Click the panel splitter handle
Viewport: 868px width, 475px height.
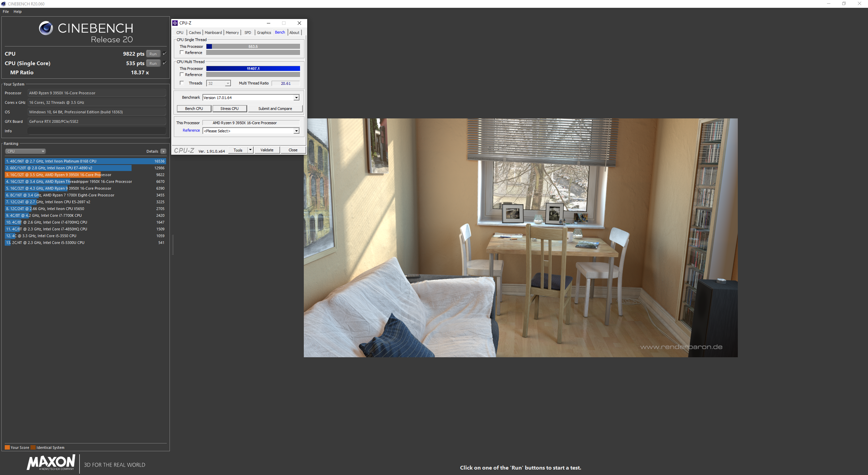(173, 244)
